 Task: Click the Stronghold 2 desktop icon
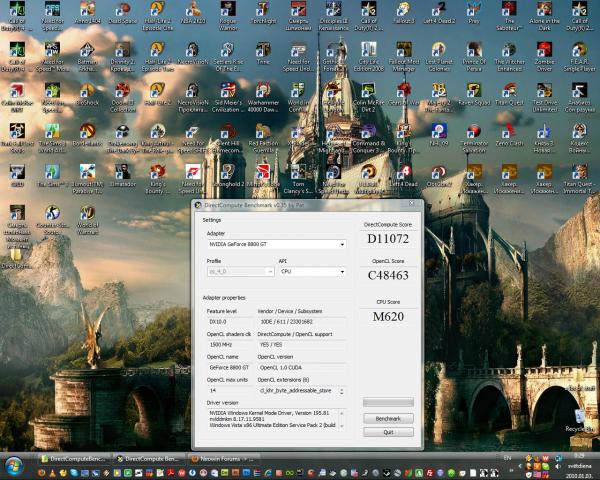[x=228, y=176]
